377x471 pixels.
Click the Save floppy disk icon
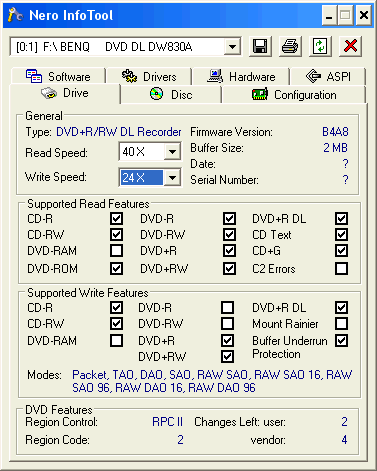click(260, 46)
